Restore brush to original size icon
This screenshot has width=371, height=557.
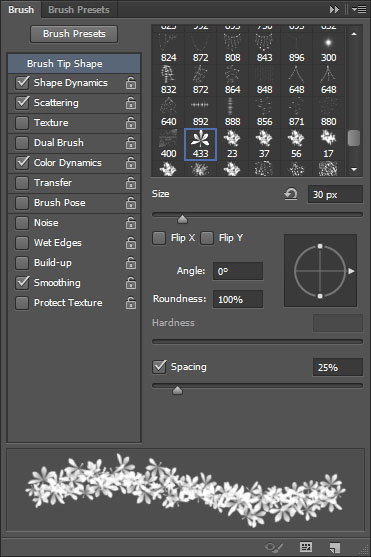point(291,194)
